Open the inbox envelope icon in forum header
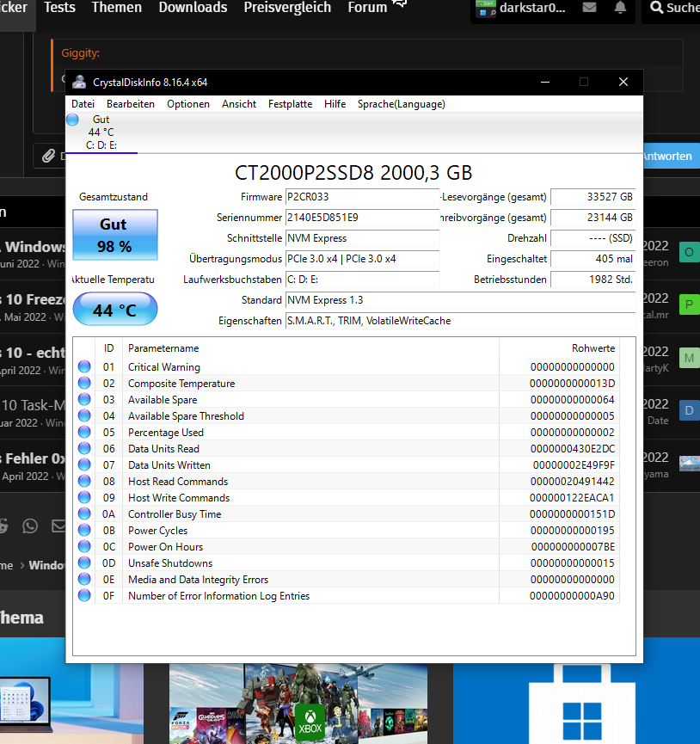This screenshot has height=744, width=700. 590,8
